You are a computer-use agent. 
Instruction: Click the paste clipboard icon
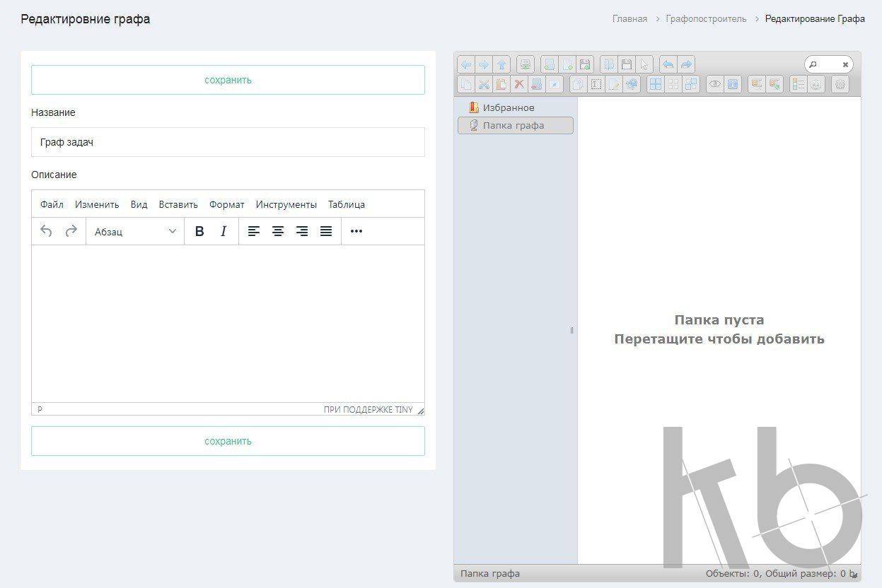pyautogui.click(x=501, y=84)
